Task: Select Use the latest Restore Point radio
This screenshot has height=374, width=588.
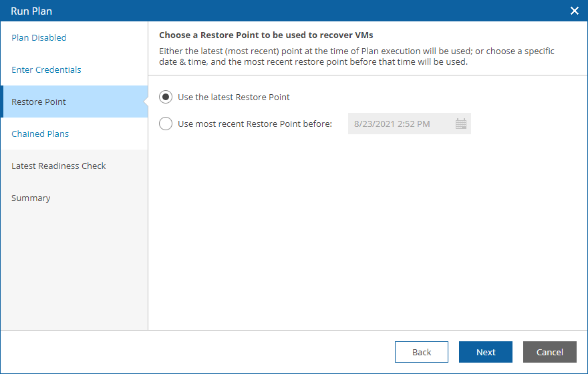Action: pos(166,97)
